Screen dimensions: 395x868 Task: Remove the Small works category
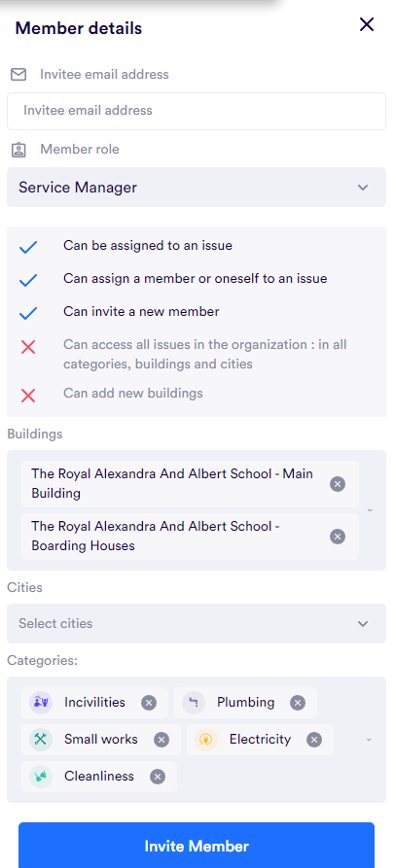[x=162, y=740]
